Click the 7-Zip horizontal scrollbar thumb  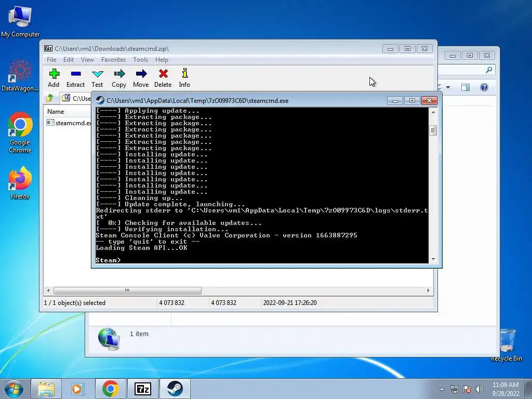pyautogui.click(x=127, y=291)
